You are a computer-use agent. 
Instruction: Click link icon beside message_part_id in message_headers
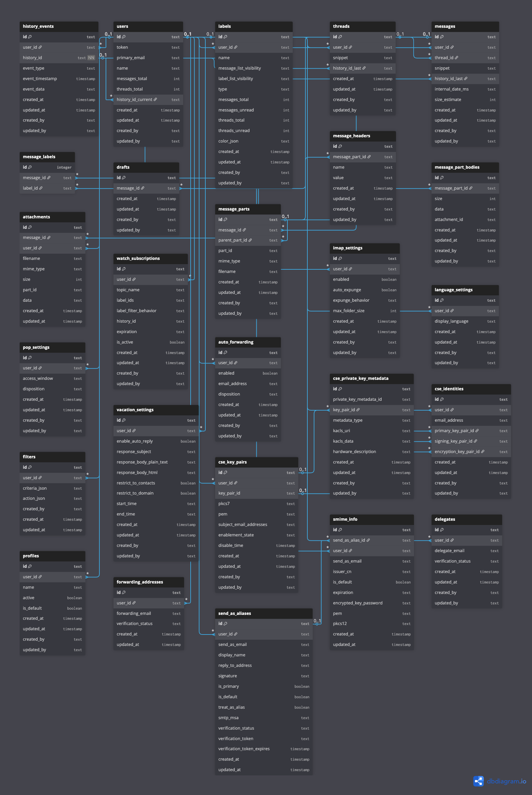(x=369, y=157)
